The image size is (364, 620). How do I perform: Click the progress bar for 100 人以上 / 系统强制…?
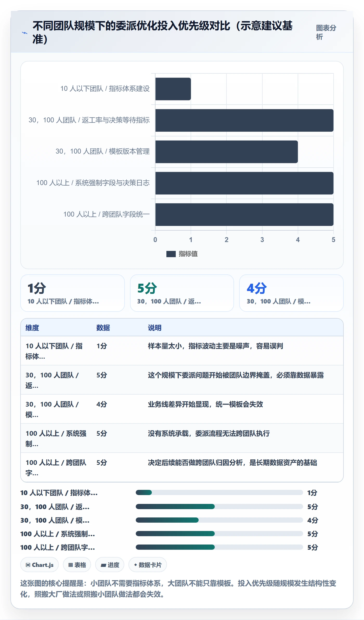(219, 534)
